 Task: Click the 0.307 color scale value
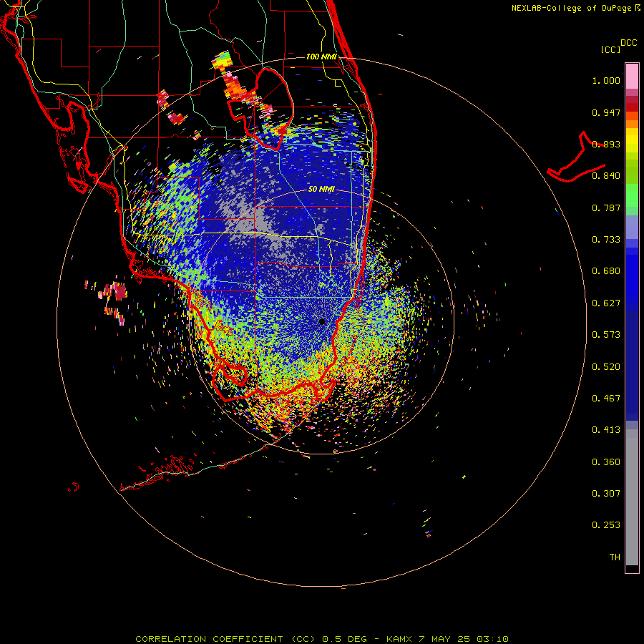pyautogui.click(x=606, y=494)
